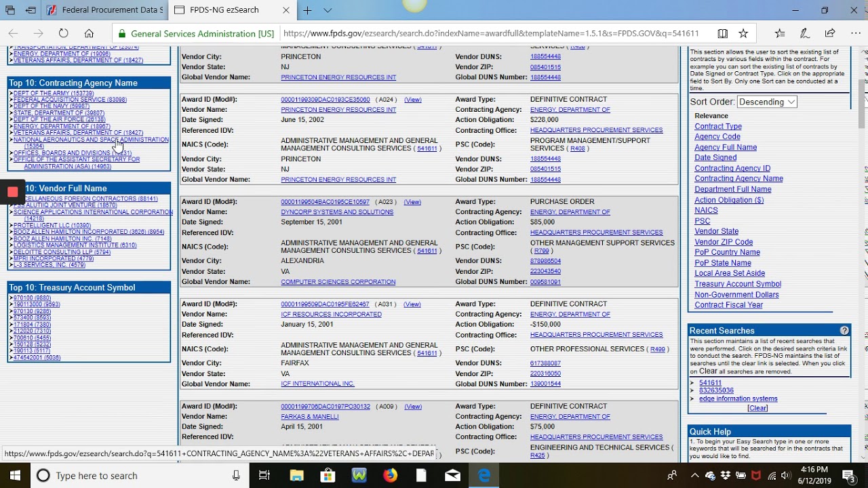
Task: Click the Edge icon on taskbar
Action: pos(484,476)
